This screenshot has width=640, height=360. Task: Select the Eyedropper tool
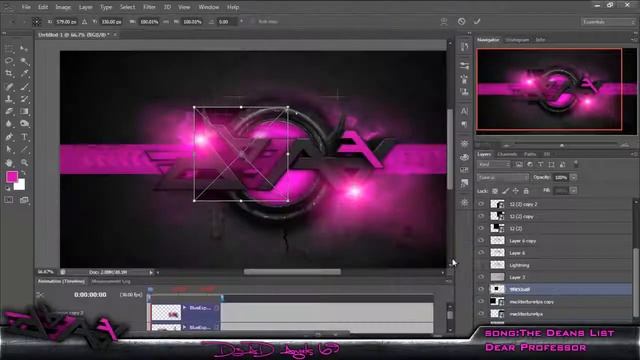click(24, 73)
